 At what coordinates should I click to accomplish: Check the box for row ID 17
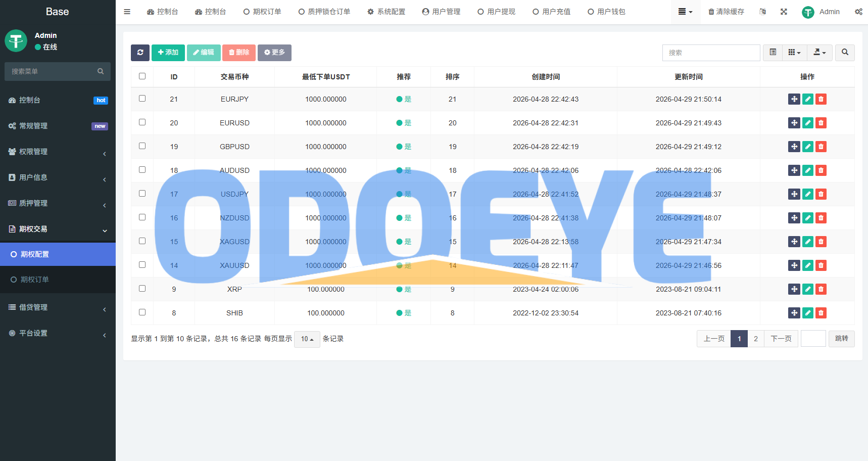click(x=142, y=194)
